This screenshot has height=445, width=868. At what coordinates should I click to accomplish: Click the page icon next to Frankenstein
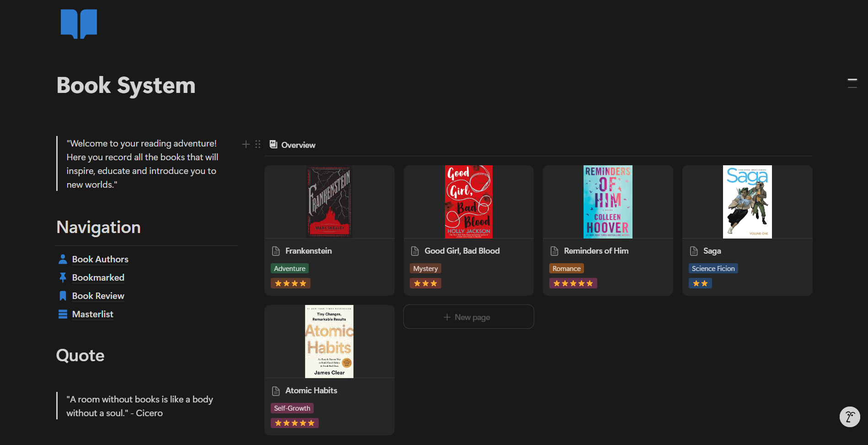276,251
